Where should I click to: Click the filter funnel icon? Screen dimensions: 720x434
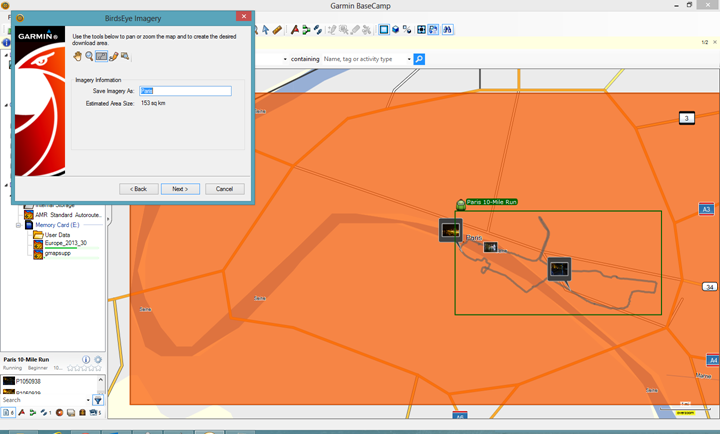point(98,400)
